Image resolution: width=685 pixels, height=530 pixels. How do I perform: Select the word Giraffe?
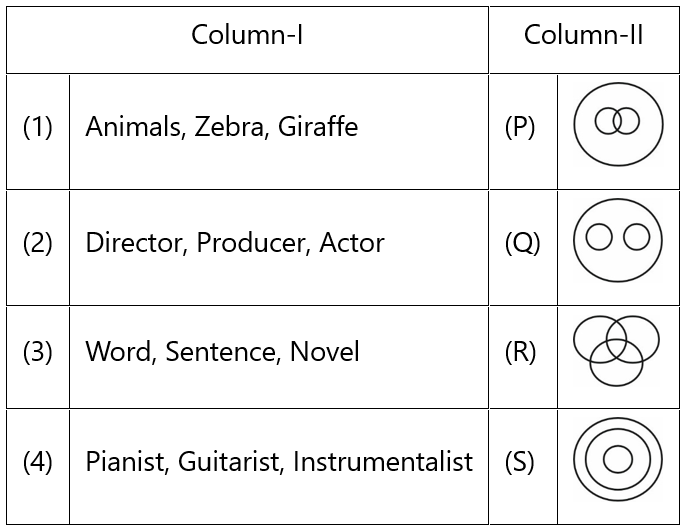pyautogui.click(x=318, y=128)
